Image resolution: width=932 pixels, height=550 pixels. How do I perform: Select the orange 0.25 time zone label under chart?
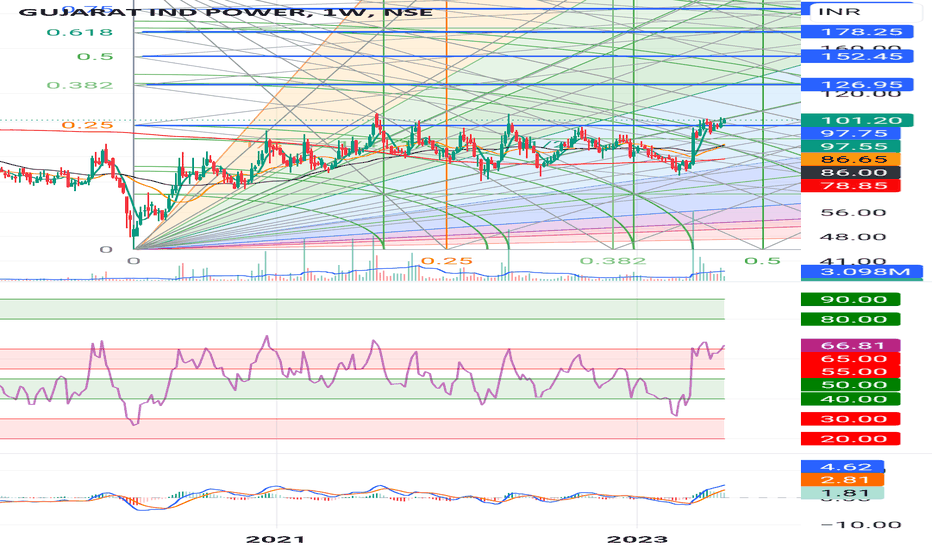(x=446, y=261)
